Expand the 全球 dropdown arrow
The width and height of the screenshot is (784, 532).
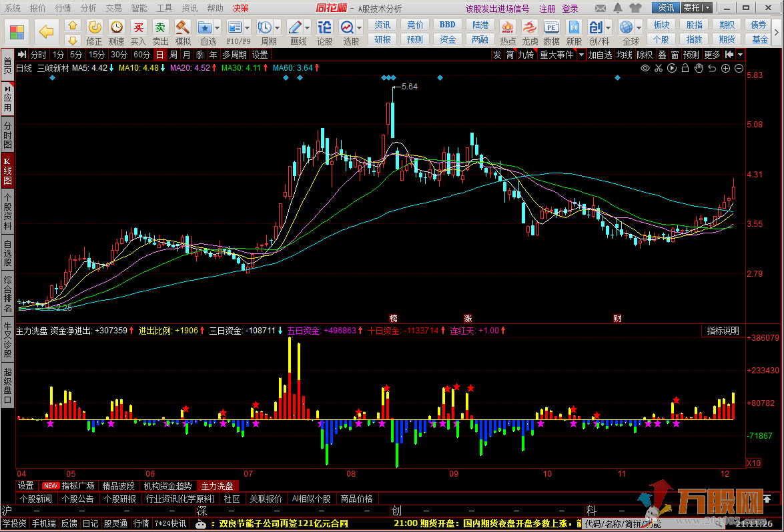tap(639, 28)
